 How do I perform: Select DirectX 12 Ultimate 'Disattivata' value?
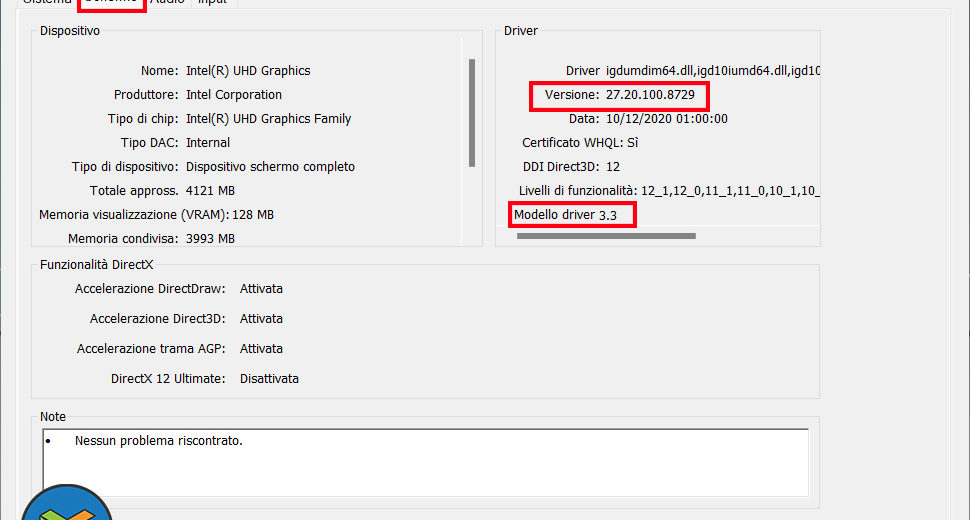point(269,378)
